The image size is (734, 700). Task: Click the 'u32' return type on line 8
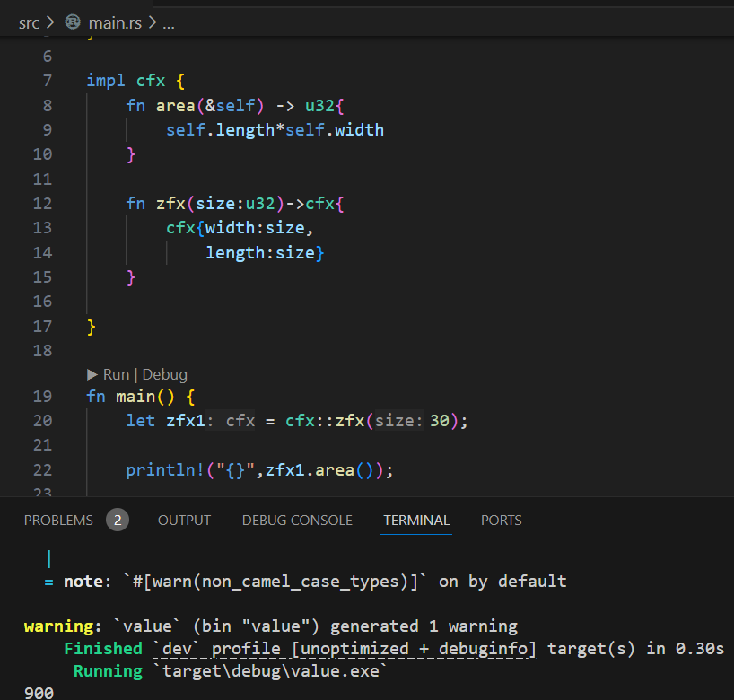319,106
